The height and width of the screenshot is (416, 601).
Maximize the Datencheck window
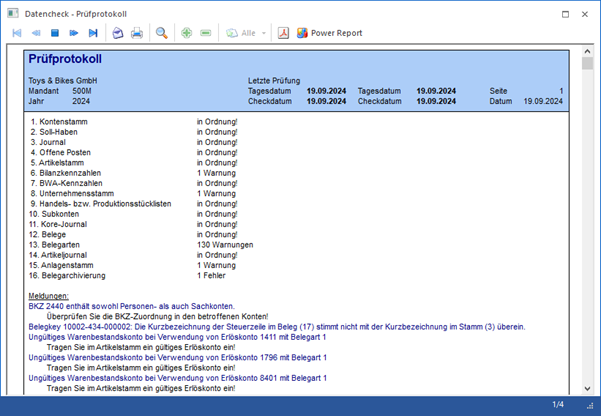566,14
